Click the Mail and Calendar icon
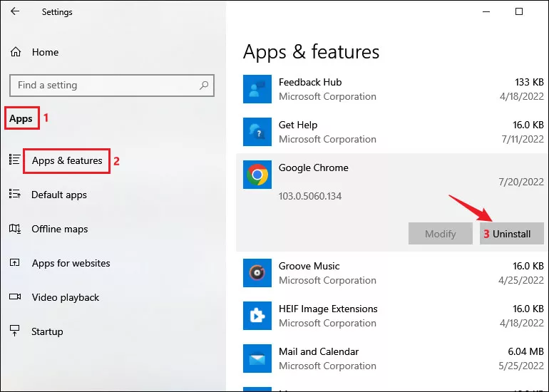Viewport: 549px width, 392px height. 257,359
